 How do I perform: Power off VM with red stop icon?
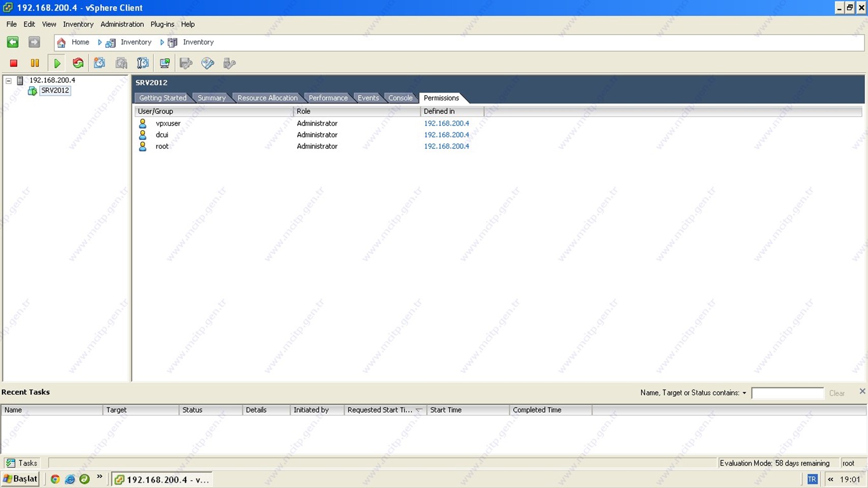point(14,63)
